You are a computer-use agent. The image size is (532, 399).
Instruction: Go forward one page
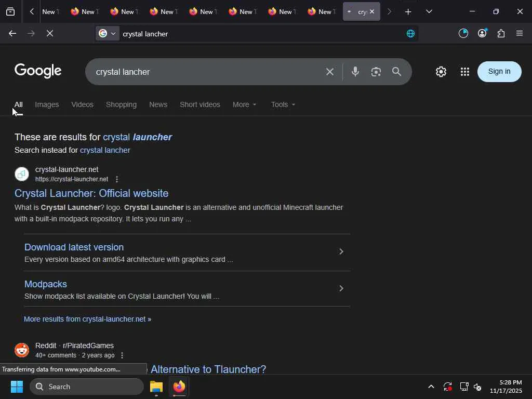pos(31,34)
